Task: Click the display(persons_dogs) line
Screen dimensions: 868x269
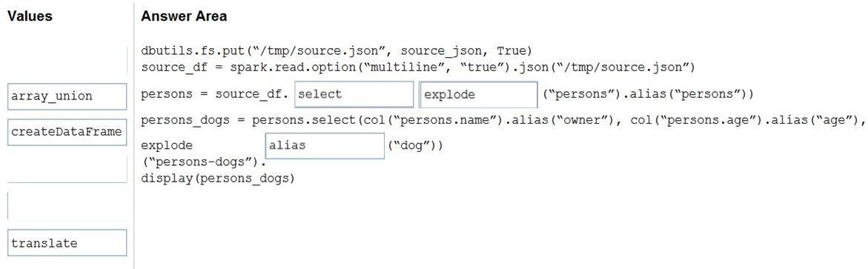Action: pos(217,179)
